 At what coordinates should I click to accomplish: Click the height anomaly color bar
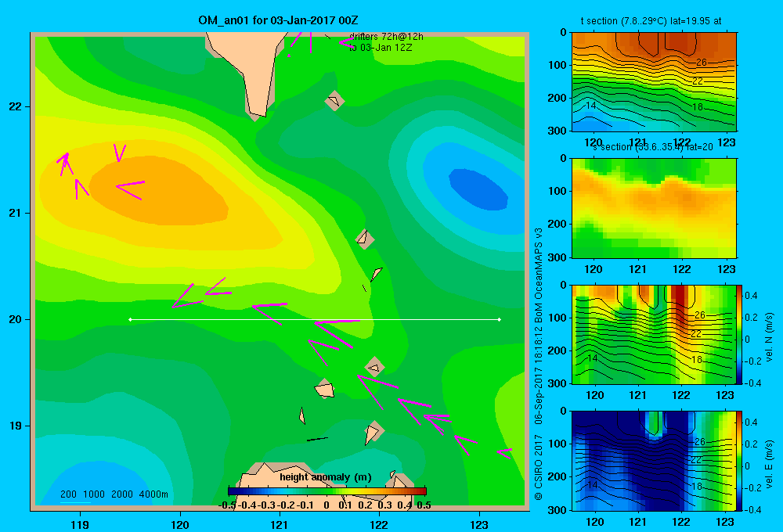tap(327, 491)
